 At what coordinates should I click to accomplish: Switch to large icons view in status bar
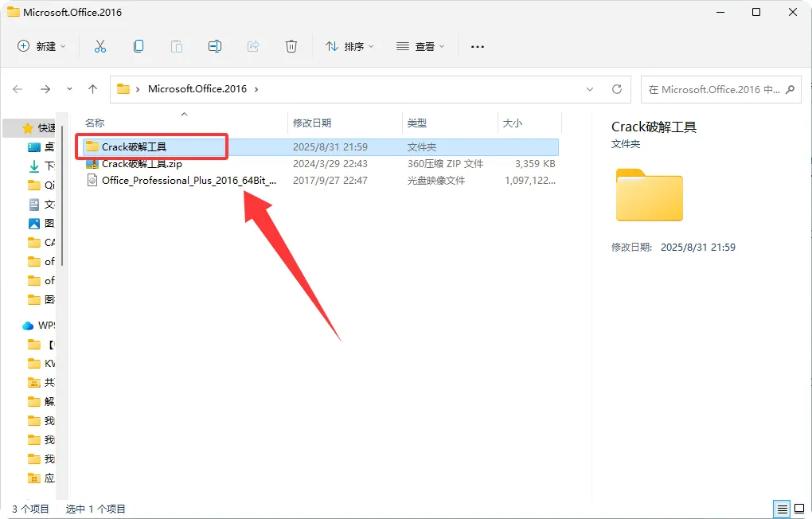799,509
